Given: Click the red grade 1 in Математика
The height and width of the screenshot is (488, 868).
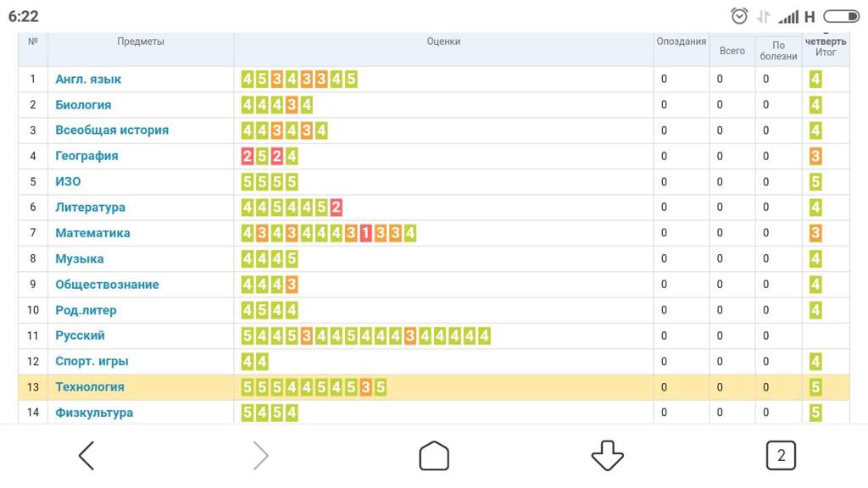Looking at the screenshot, I should (x=365, y=233).
